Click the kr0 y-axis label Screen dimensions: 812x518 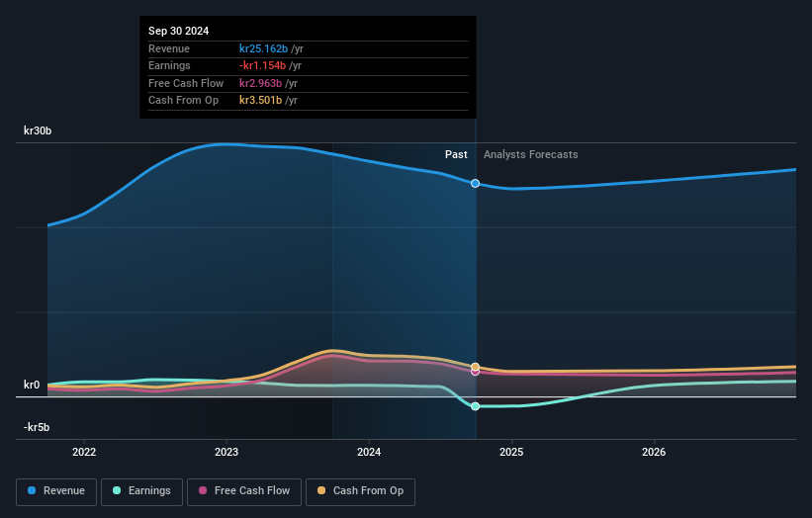pyautogui.click(x=31, y=385)
